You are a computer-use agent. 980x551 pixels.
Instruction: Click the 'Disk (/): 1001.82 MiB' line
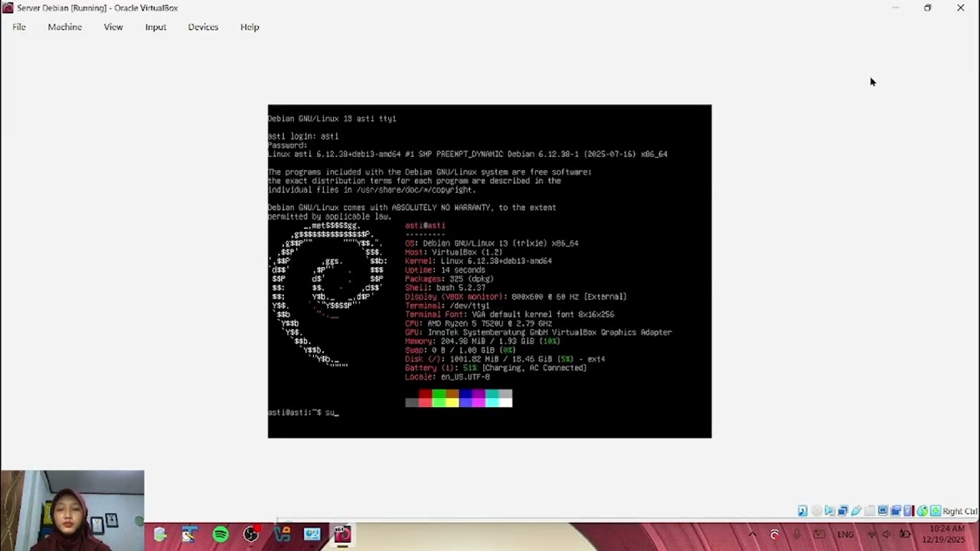tap(505, 359)
